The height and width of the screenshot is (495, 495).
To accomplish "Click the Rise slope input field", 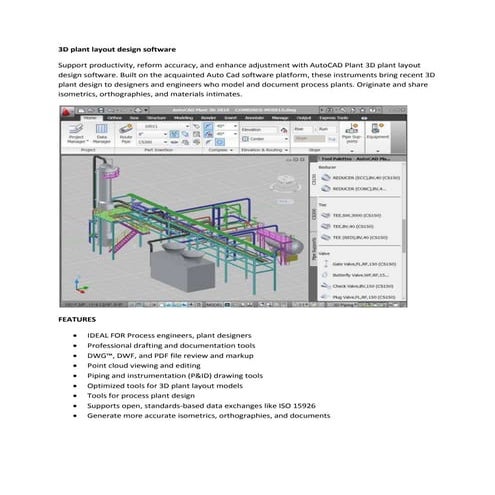I will click(303, 129).
